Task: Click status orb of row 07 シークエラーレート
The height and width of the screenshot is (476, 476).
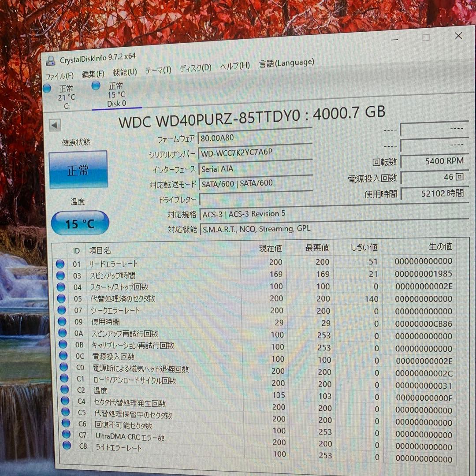Action: point(62,310)
